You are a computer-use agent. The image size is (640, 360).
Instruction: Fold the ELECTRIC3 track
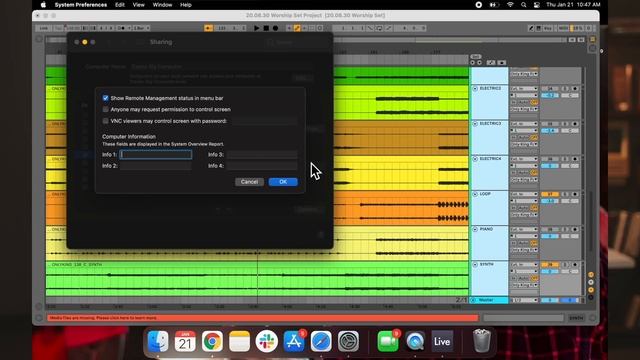475,124
